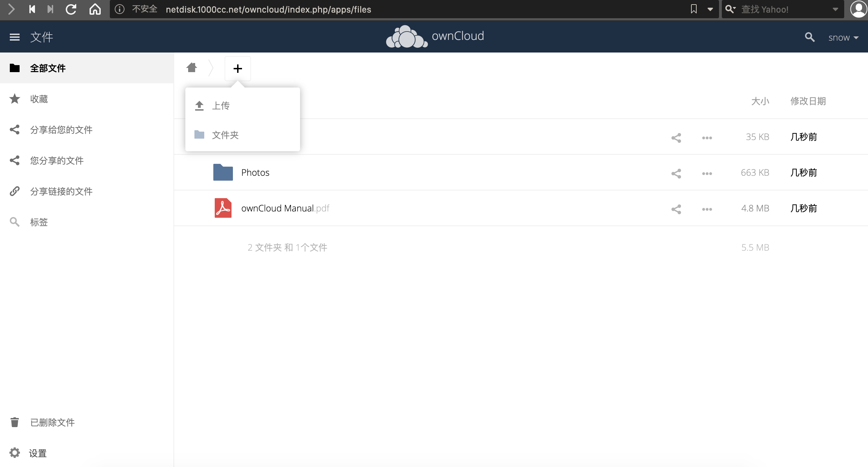868x467 pixels.
Task: Click the browser fast-forward button
Action: tap(50, 9)
